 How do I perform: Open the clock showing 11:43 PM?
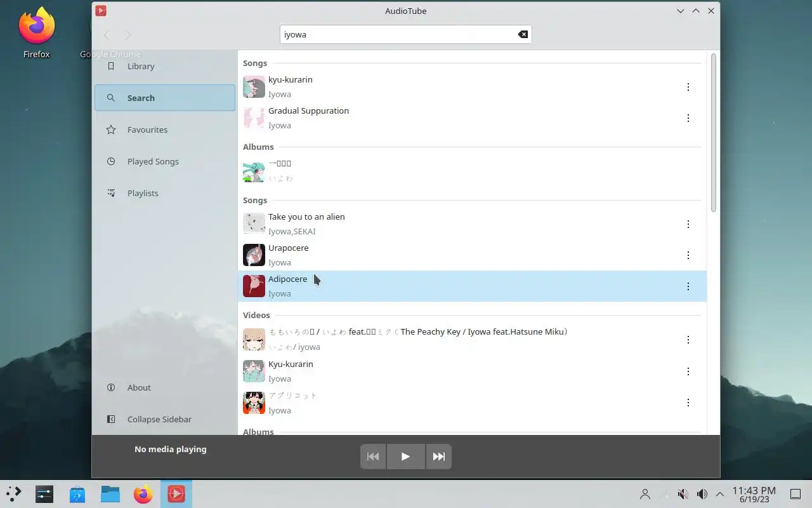[754, 494]
